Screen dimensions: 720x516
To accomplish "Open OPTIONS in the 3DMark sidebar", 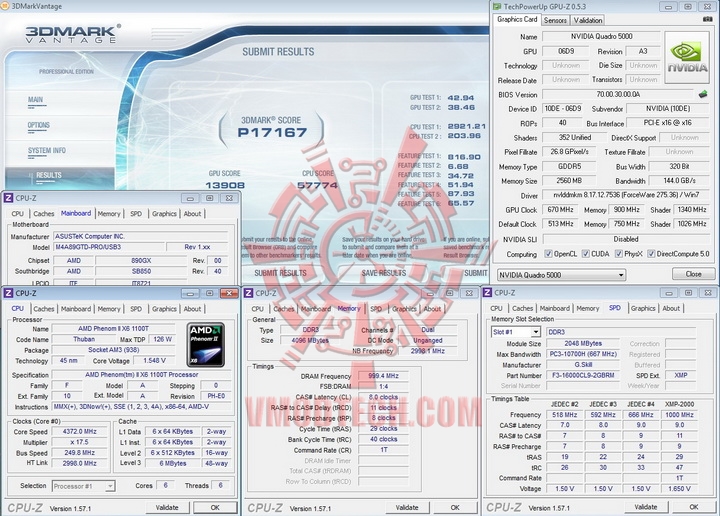I will click(39, 125).
